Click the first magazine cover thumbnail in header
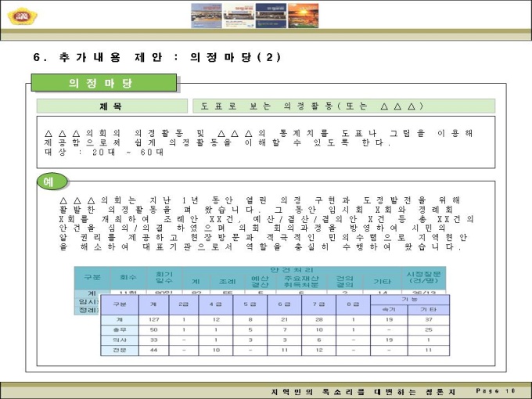Screen dimensions: 532x399 coord(207,15)
